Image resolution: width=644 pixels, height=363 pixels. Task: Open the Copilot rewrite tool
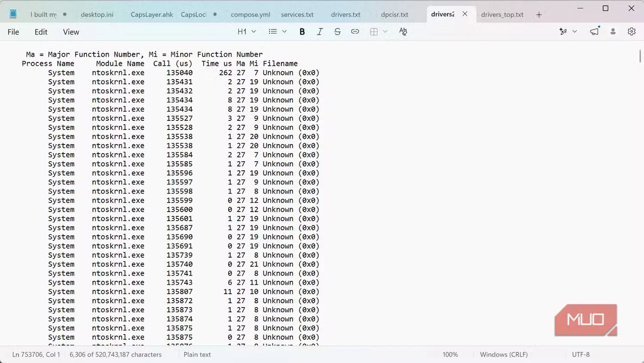pos(563,31)
